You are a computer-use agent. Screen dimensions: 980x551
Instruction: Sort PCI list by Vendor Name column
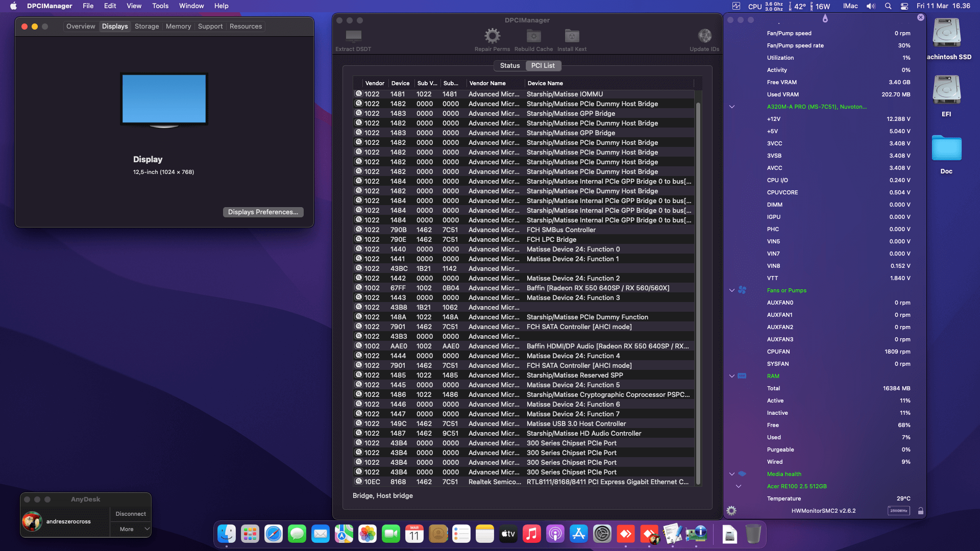[x=496, y=83]
